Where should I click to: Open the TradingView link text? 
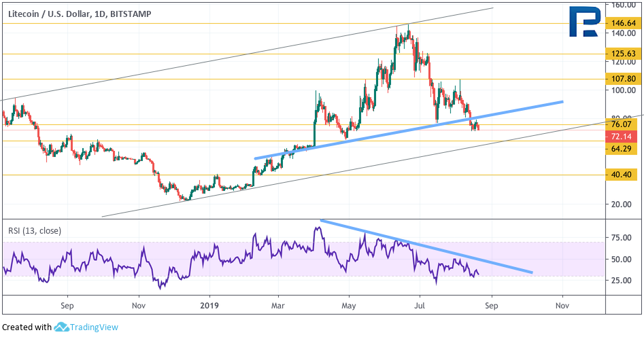[x=94, y=327]
